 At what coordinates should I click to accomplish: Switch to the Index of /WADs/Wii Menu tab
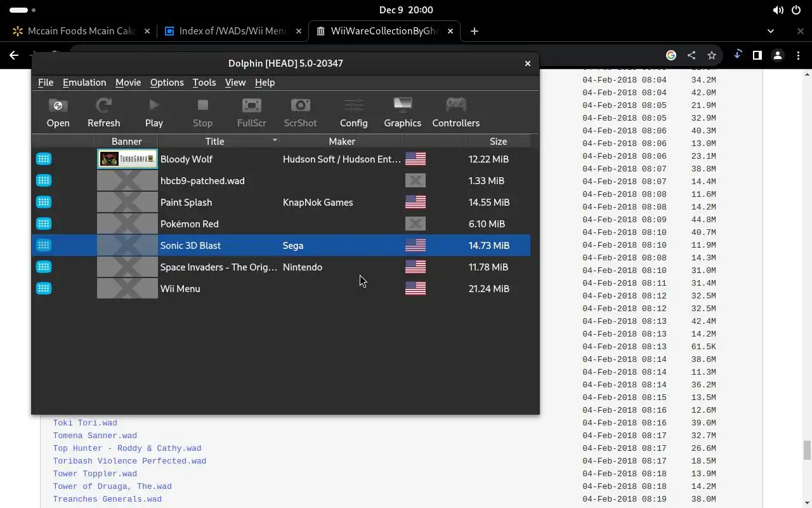(x=232, y=30)
